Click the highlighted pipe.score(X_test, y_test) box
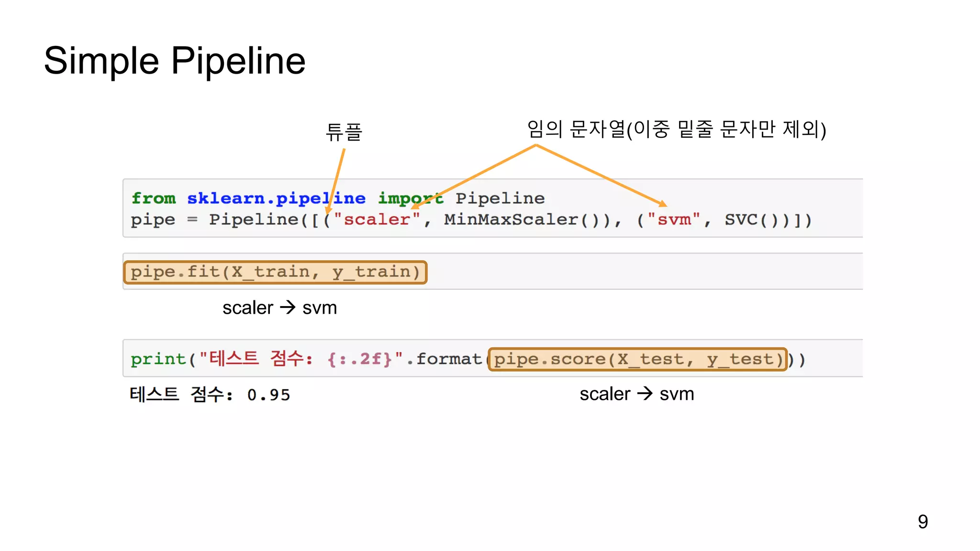The width and height of the screenshot is (980, 551). 638,359
